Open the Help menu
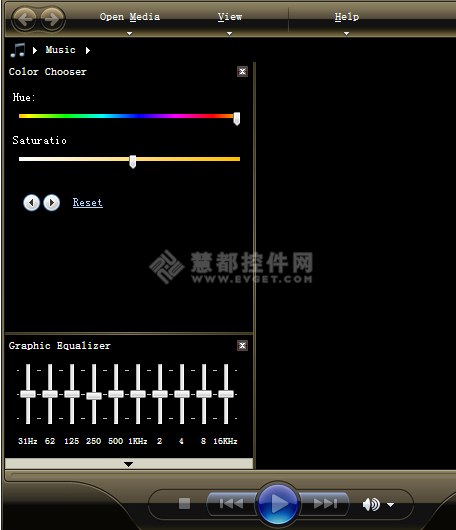 347,17
